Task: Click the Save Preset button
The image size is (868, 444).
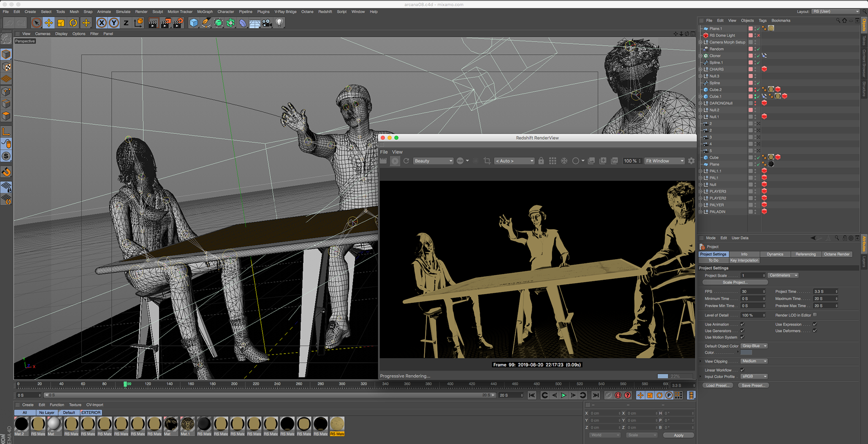Action: pos(753,386)
